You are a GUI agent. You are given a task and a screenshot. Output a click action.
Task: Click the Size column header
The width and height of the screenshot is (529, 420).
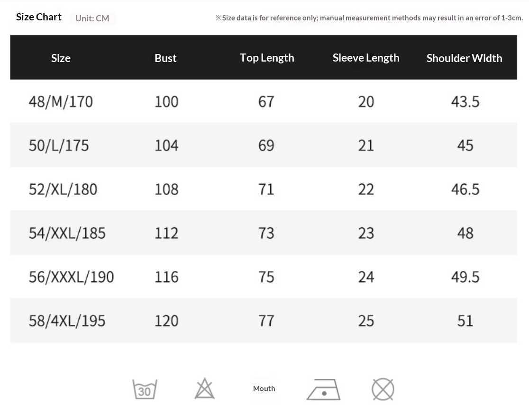[x=61, y=58]
